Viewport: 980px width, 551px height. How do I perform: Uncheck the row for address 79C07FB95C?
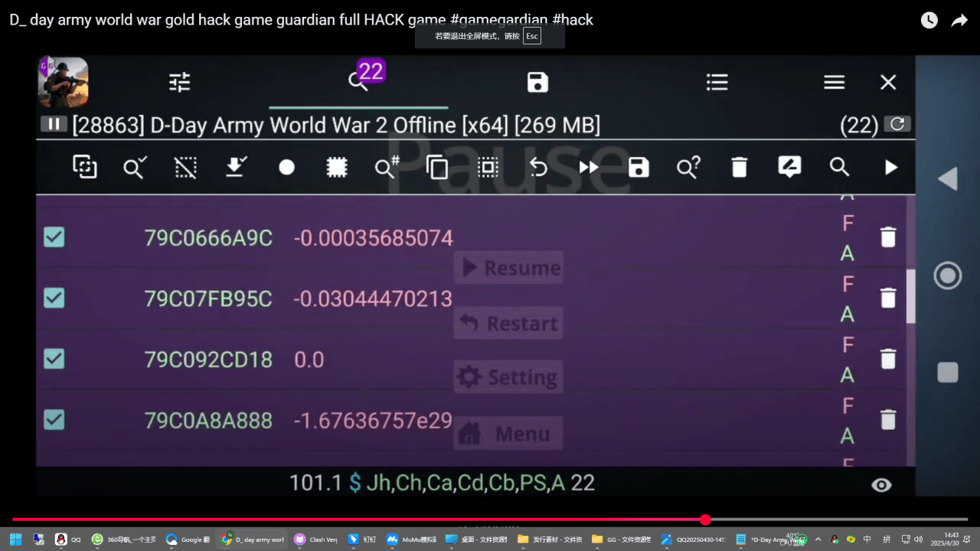pos(54,298)
